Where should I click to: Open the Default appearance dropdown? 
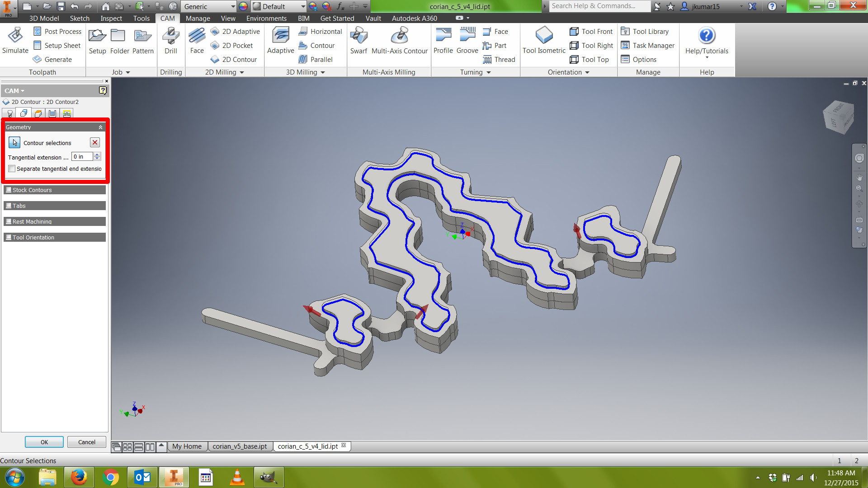click(279, 6)
